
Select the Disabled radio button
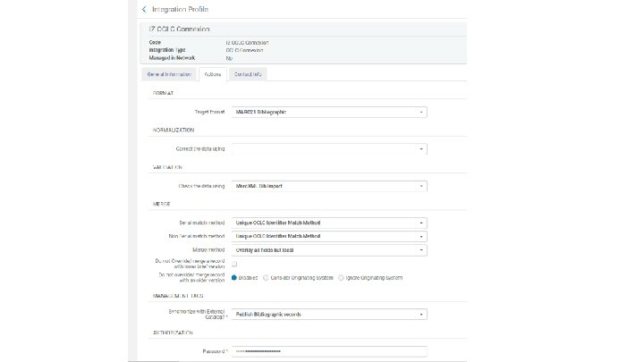(234, 278)
